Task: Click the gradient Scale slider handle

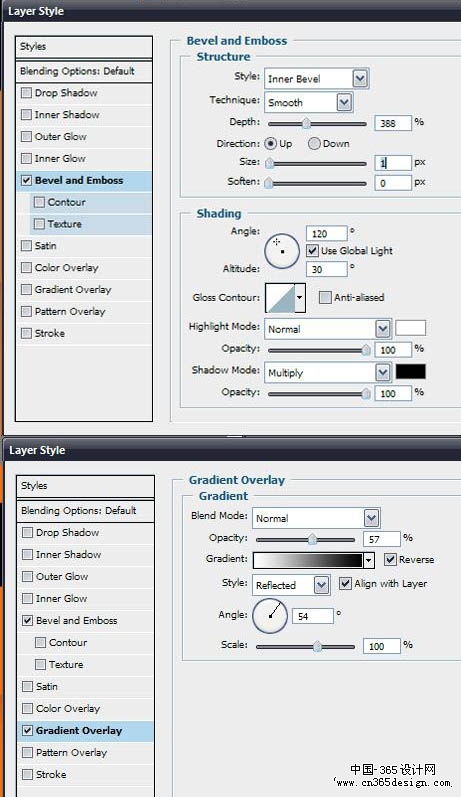Action: pos(318,647)
